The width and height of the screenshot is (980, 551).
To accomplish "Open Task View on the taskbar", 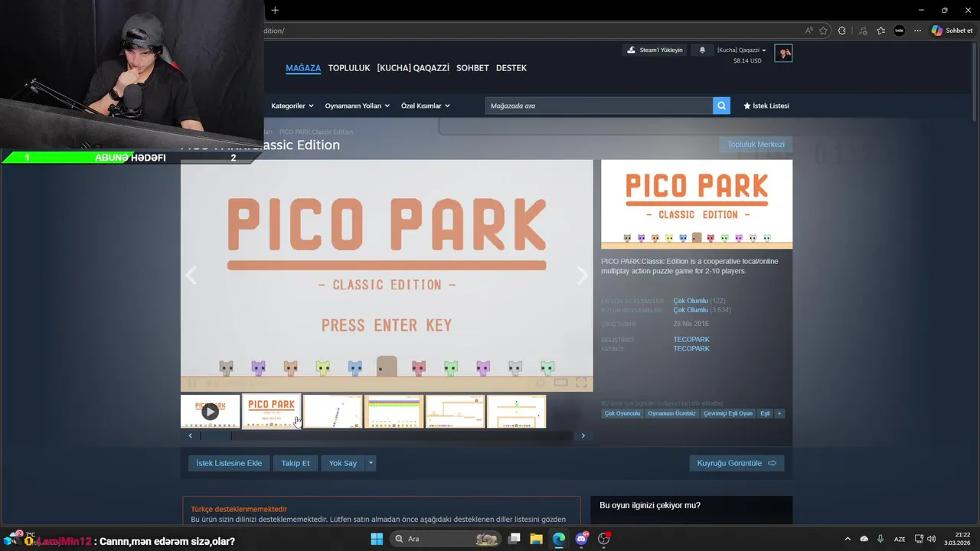I will coord(514,539).
